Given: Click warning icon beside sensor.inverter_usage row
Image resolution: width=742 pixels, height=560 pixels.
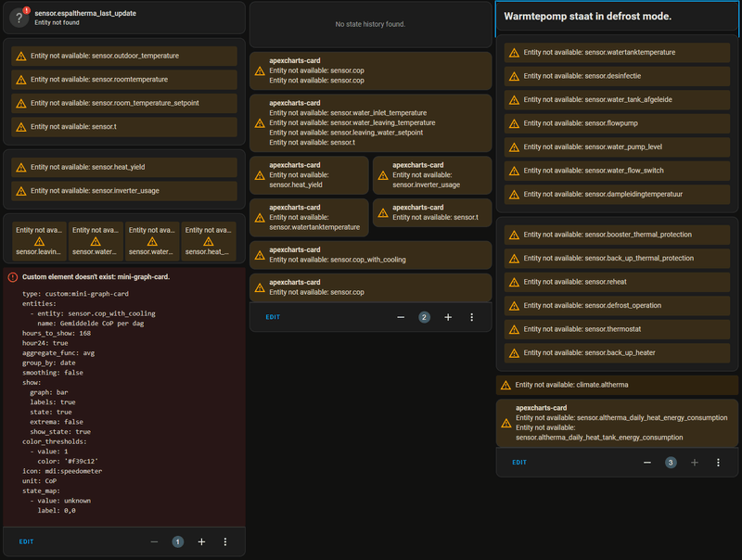Looking at the screenshot, I should [21, 191].
